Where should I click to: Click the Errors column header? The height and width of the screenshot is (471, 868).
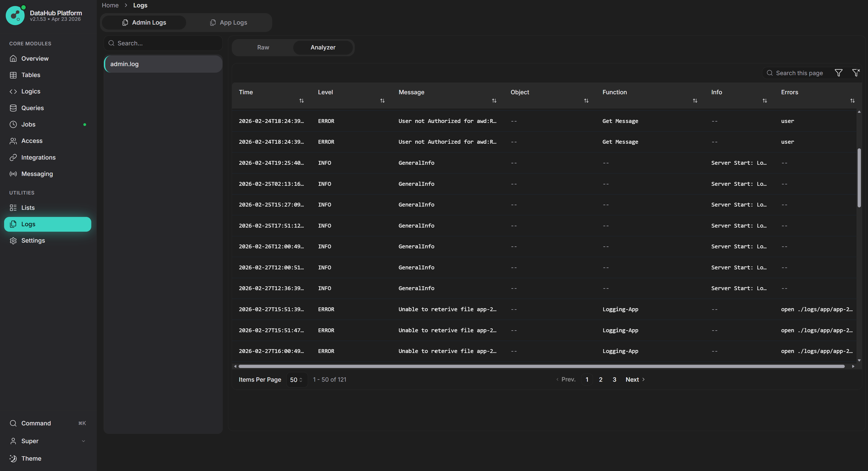[x=790, y=92]
